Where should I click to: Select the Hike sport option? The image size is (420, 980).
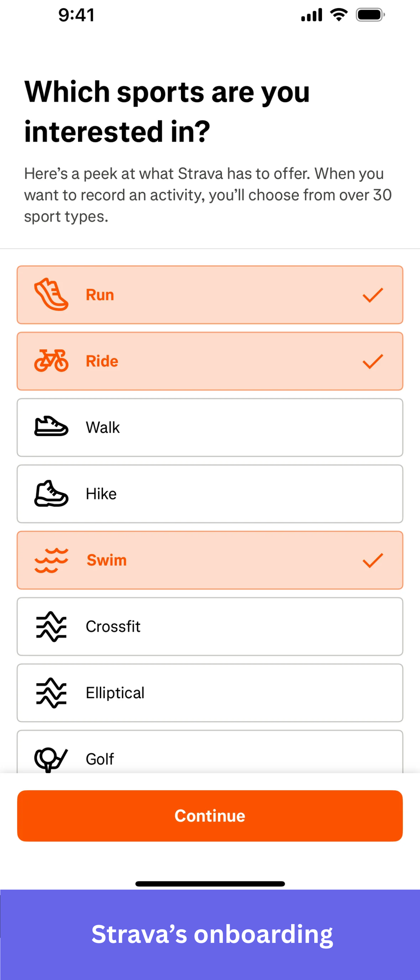(210, 494)
